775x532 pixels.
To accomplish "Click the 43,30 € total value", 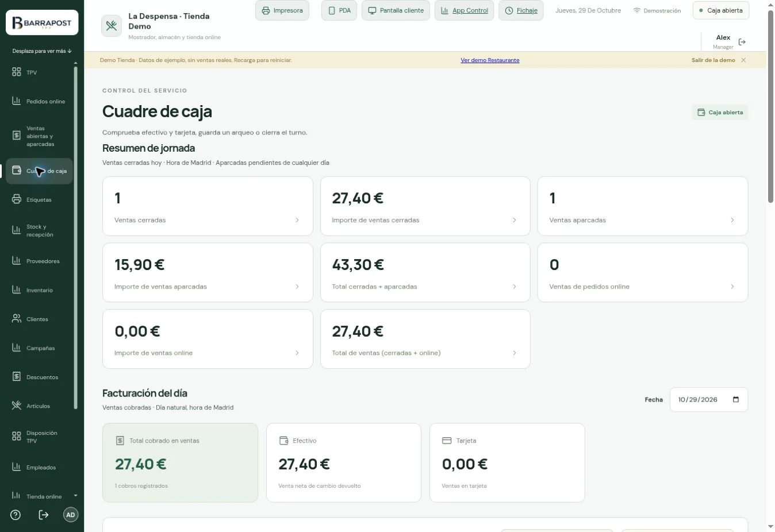I will pos(358,265).
